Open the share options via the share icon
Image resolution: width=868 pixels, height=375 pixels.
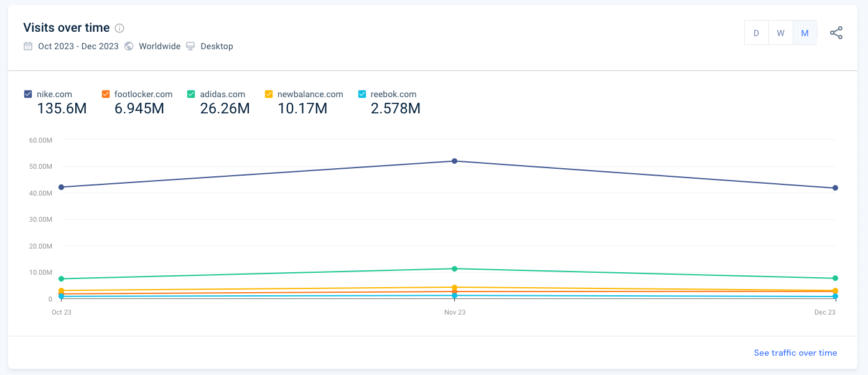[836, 32]
